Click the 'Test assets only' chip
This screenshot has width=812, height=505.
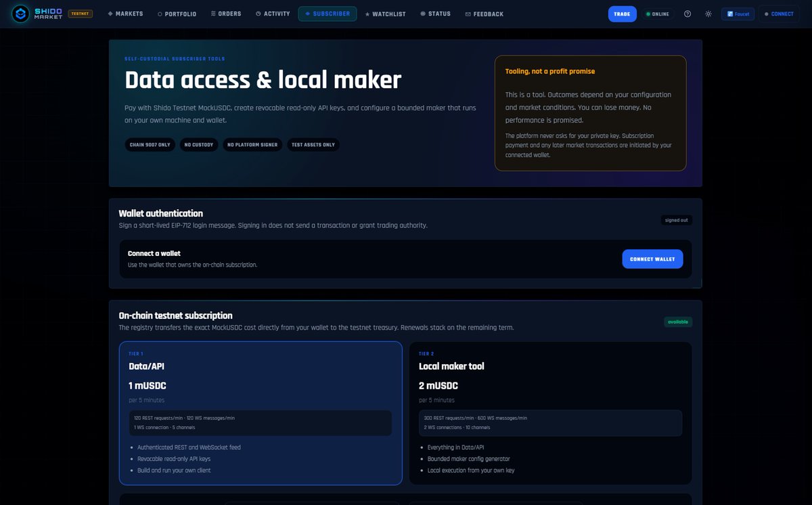click(x=313, y=145)
